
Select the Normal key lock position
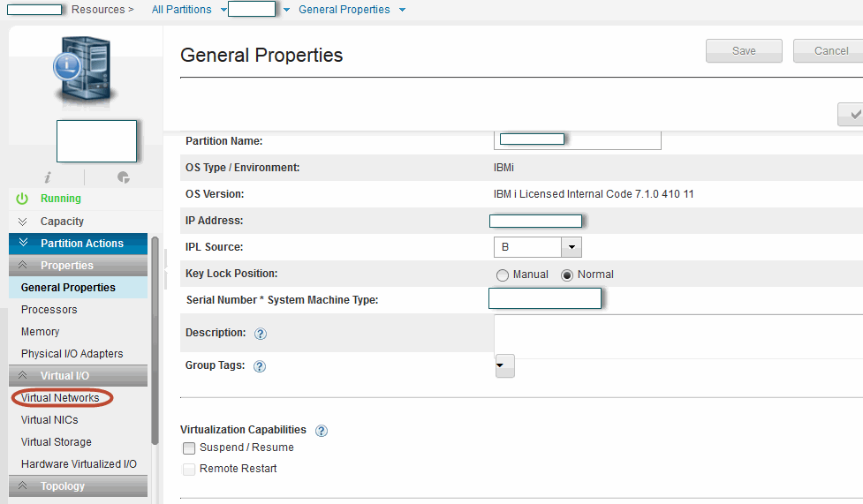567,275
